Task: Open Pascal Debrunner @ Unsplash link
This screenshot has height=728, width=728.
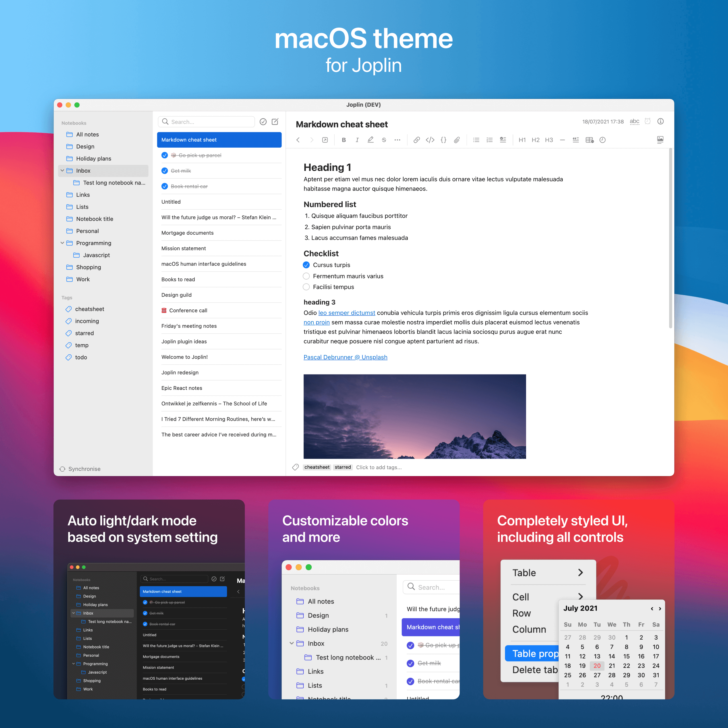Action: click(346, 357)
